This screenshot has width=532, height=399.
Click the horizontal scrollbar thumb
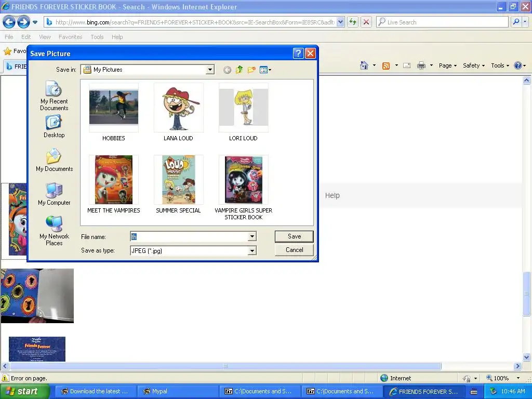[x=225, y=366]
